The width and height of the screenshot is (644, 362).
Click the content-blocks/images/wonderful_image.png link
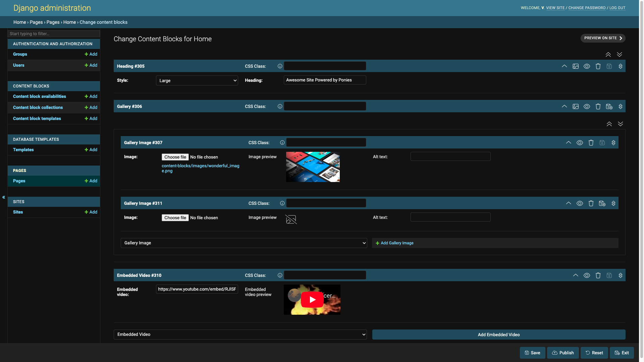[201, 168]
